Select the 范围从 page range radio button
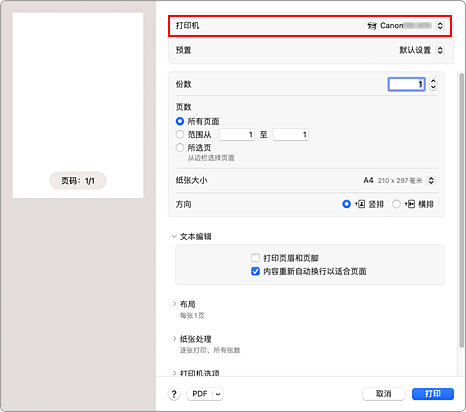 pos(180,135)
